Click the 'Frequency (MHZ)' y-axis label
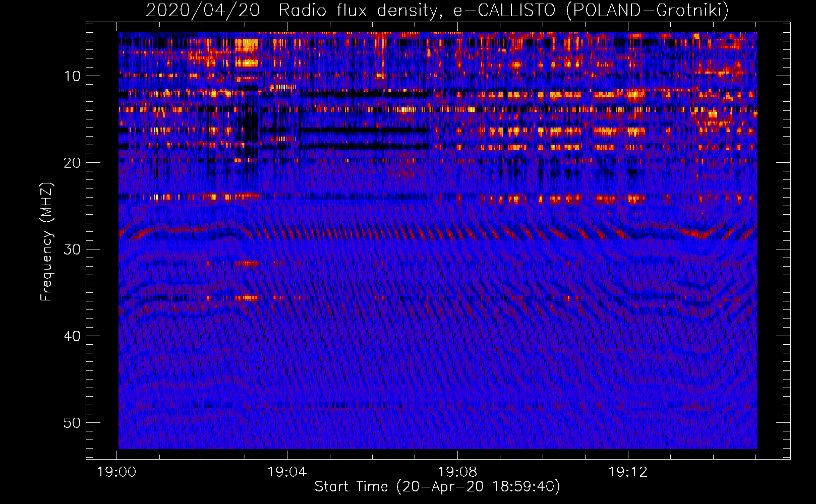Image resolution: width=816 pixels, height=504 pixels. coord(46,242)
